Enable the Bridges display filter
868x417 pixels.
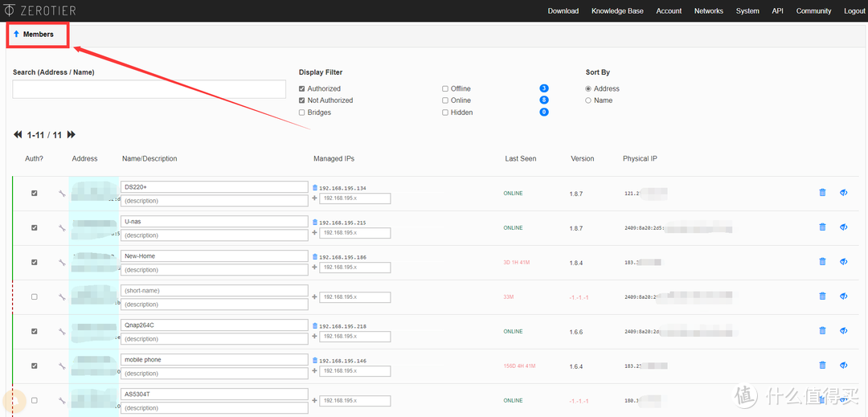302,112
